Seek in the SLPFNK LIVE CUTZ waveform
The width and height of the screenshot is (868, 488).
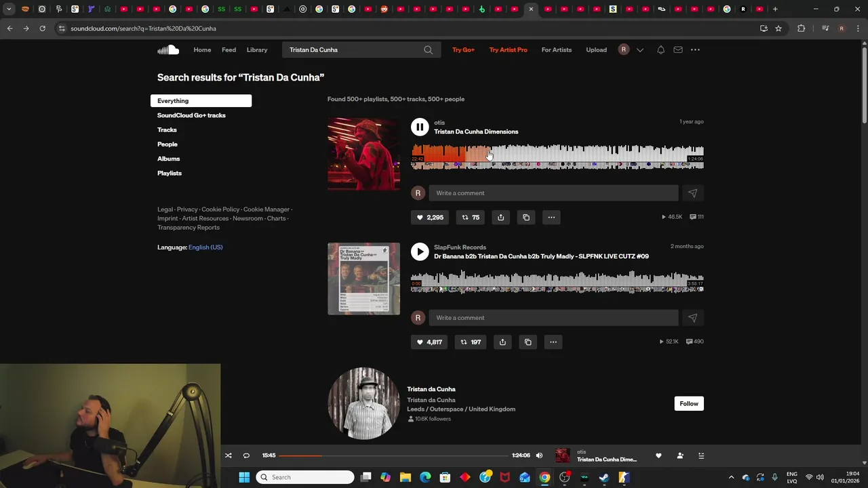click(x=557, y=281)
